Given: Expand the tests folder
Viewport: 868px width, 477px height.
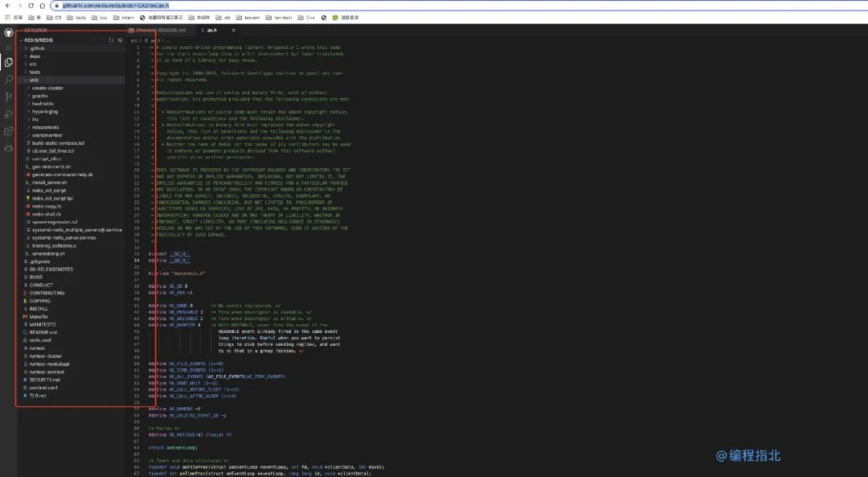Looking at the screenshot, I should coord(72,72).
